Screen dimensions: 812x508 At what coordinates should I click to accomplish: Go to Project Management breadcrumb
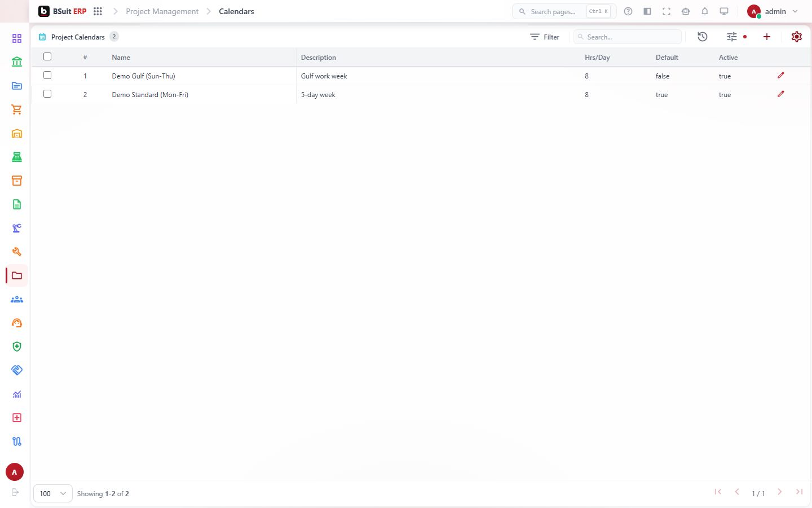tap(162, 11)
